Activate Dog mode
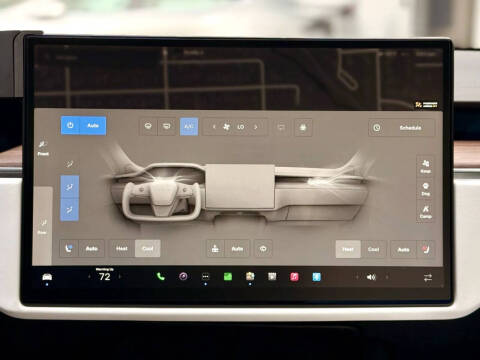The image size is (480, 360). pos(425,189)
